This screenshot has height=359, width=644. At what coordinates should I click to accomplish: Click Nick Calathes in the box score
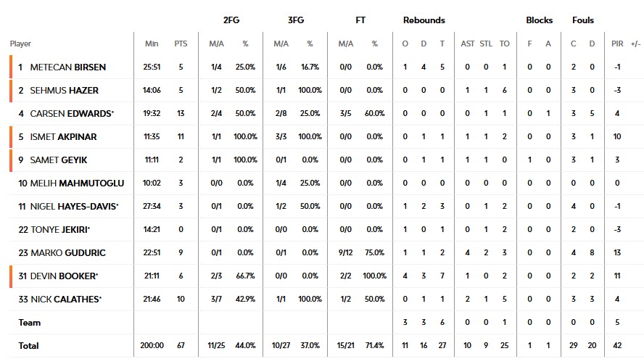[67, 300]
